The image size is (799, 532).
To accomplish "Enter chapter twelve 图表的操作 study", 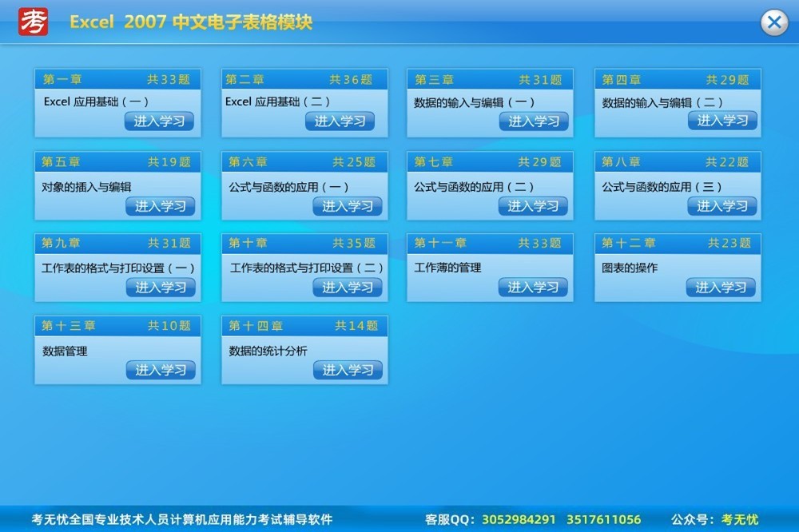I will click(x=721, y=288).
